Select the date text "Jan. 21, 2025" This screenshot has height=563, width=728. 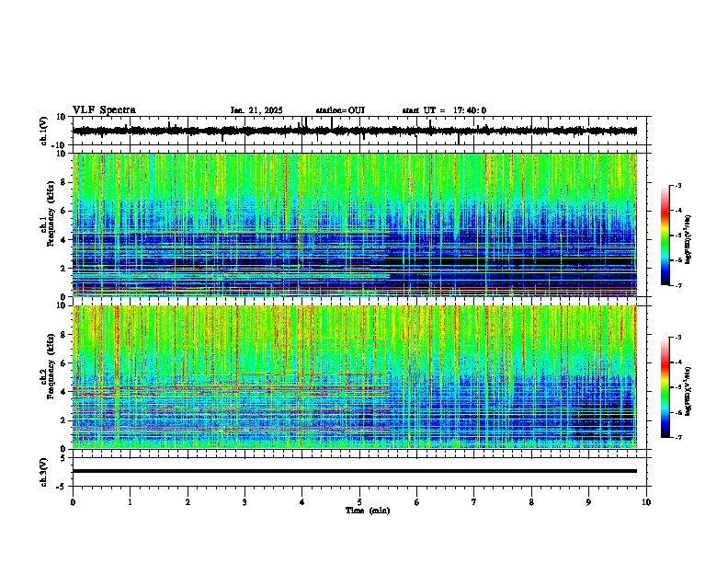click(256, 110)
